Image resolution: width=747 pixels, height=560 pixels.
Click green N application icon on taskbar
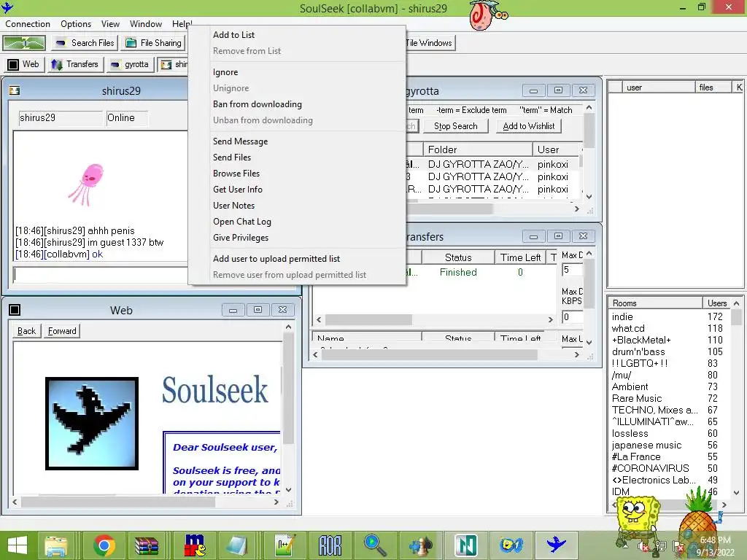pos(466,545)
